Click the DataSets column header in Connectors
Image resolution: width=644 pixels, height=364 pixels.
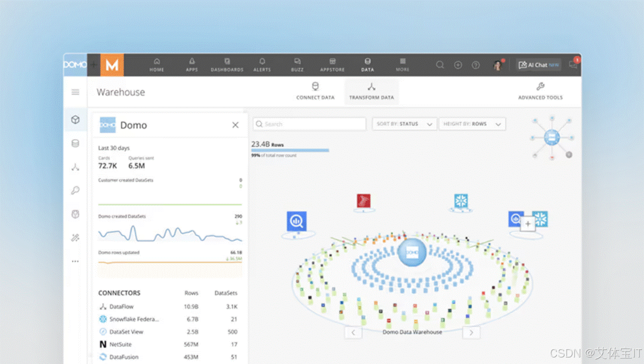pos(226,293)
